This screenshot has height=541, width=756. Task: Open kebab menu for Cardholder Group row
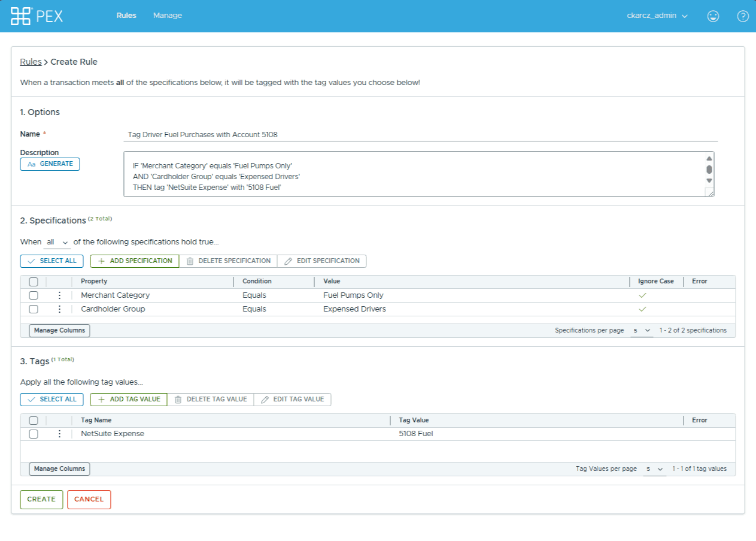tap(59, 309)
